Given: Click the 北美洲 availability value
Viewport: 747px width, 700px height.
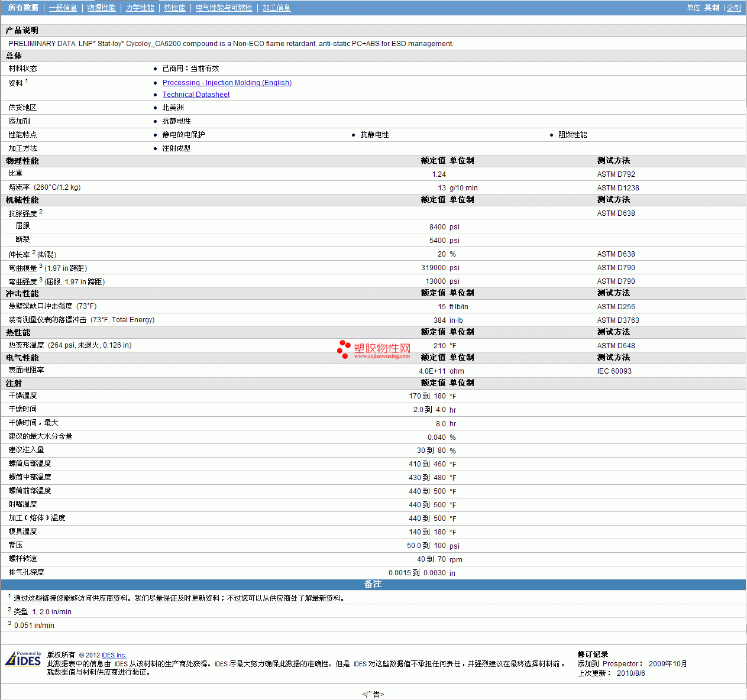Looking at the screenshot, I should tap(173, 108).
